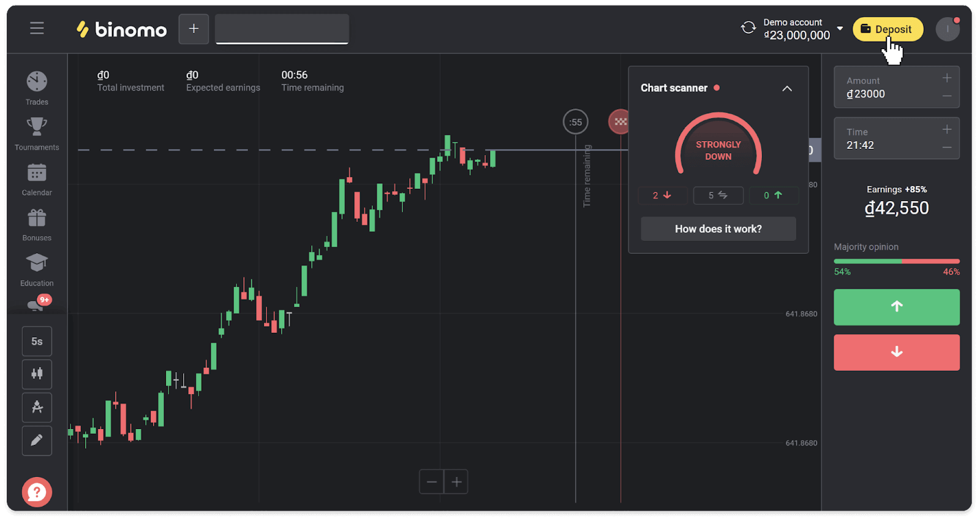
Task: Expand the Demo account dropdown arrow
Action: click(x=840, y=29)
